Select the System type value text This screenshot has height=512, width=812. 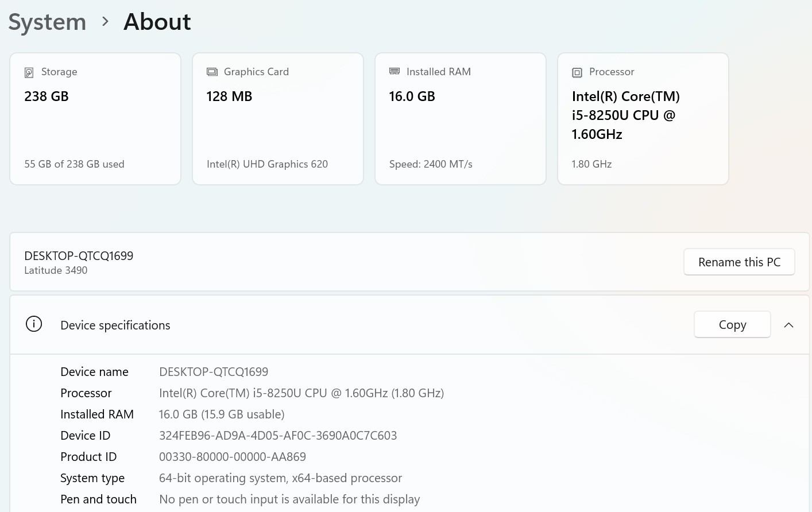(x=280, y=478)
